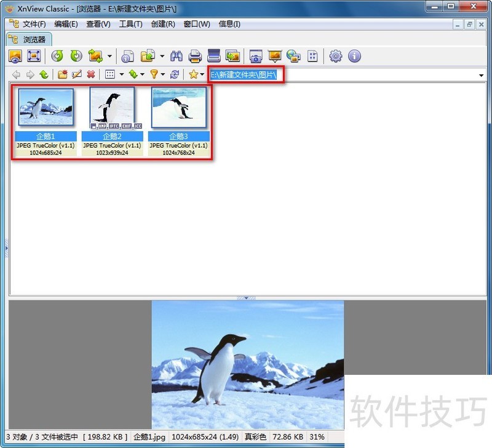Delete selected files with red X
The height and width of the screenshot is (448, 492).
point(91,74)
